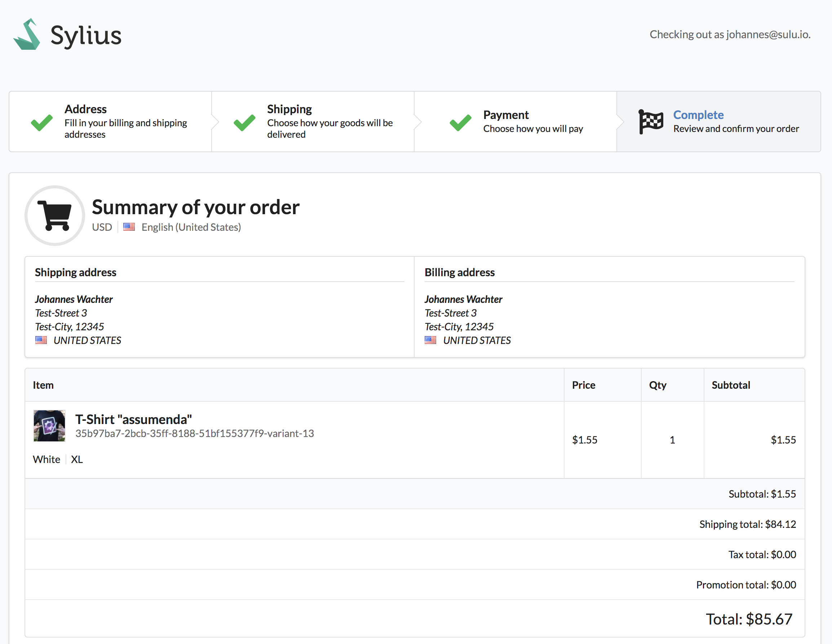
Task: Open the T-Shirt product thumbnail image
Action: (49, 425)
